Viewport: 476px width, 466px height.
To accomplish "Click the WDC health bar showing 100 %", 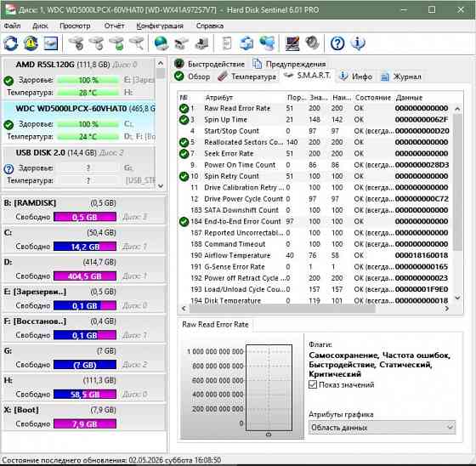I will (x=88, y=124).
